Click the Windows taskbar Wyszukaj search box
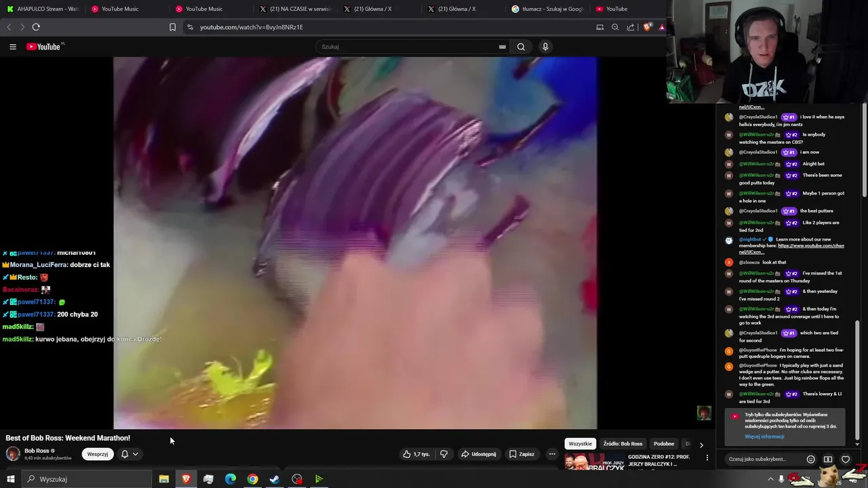Image resolution: width=868 pixels, height=488 pixels. click(x=87, y=479)
